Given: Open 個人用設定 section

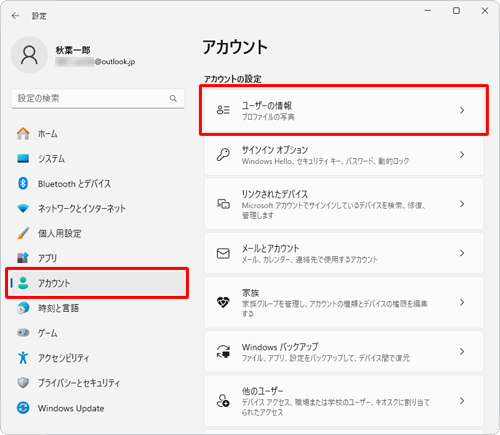Looking at the screenshot, I should pos(97,233).
